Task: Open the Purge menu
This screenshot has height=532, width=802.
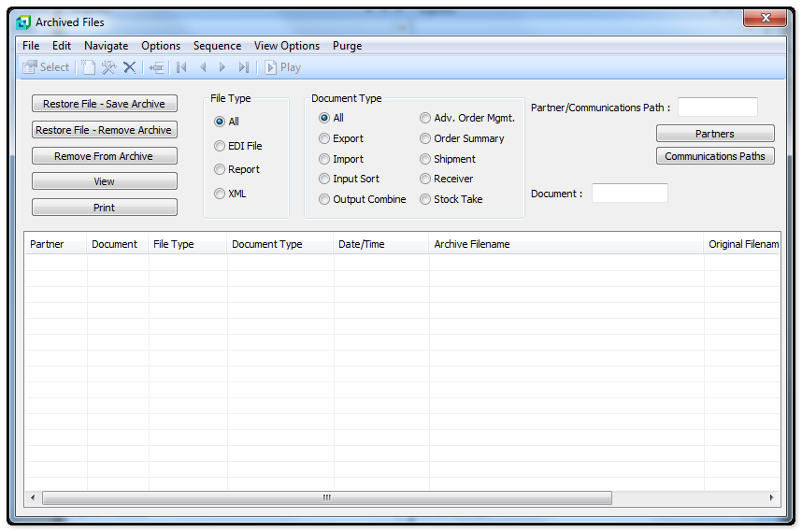Action: 347,46
